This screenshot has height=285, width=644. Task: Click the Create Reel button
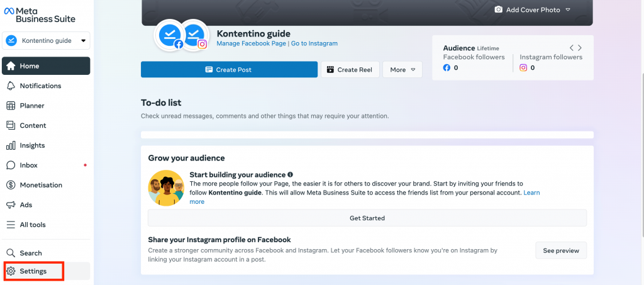[350, 70]
